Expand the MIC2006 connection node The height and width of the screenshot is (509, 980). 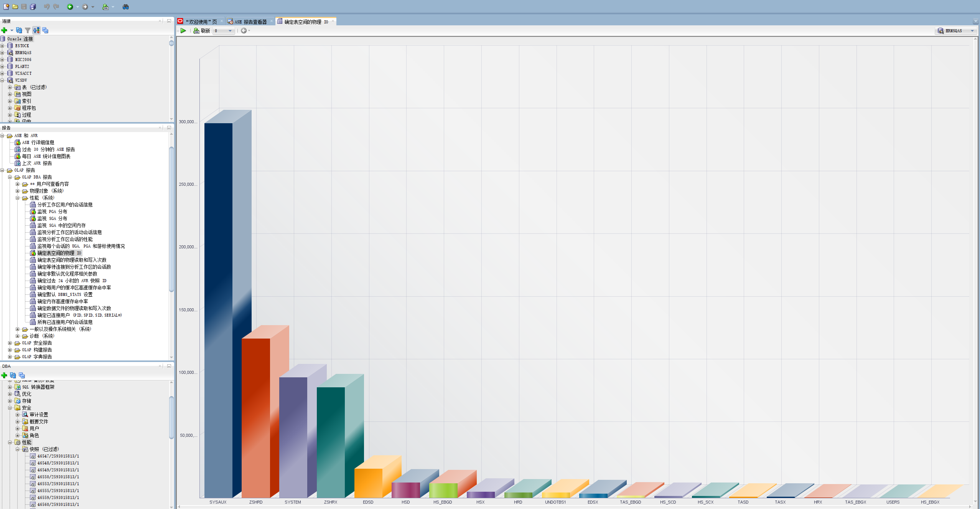[2, 59]
